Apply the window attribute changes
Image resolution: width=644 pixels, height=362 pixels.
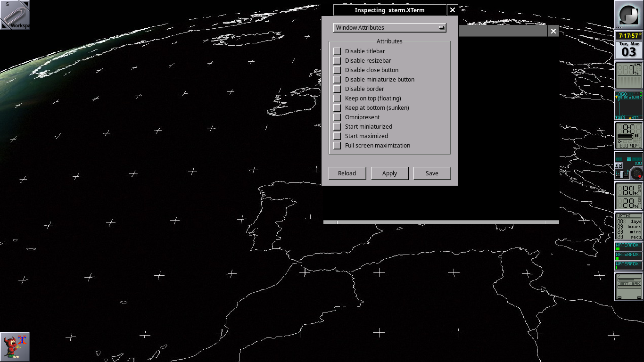click(x=389, y=173)
